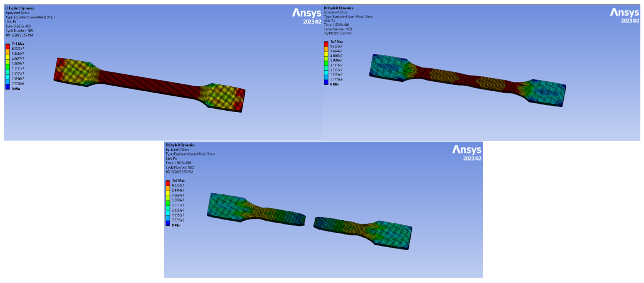The height and width of the screenshot is (283, 644).
Task: Click the orange 5.4444e7 swatch in the fractured-specimen legend
Action: tap(168, 188)
